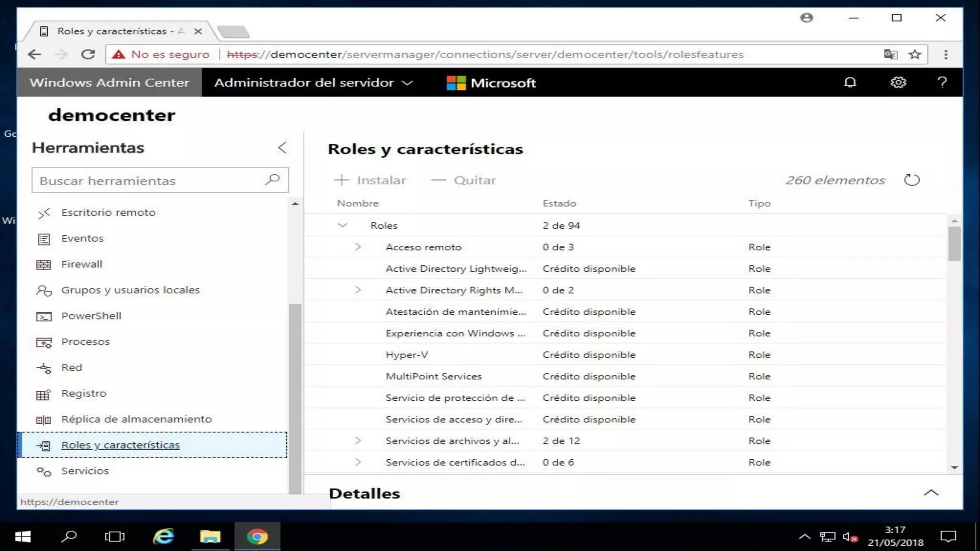Open the PowerShell tool in the sidebar
This screenshot has height=551, width=980.
pos(91,316)
